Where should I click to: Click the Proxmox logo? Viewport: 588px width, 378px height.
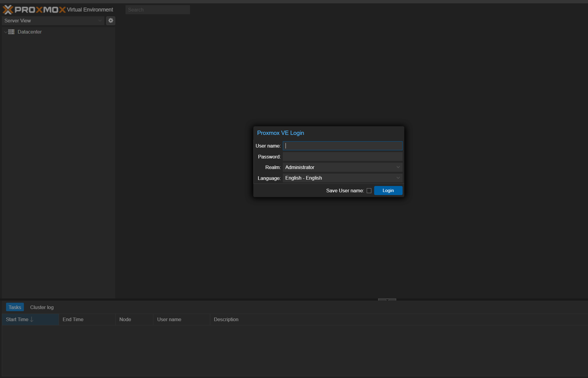(34, 10)
